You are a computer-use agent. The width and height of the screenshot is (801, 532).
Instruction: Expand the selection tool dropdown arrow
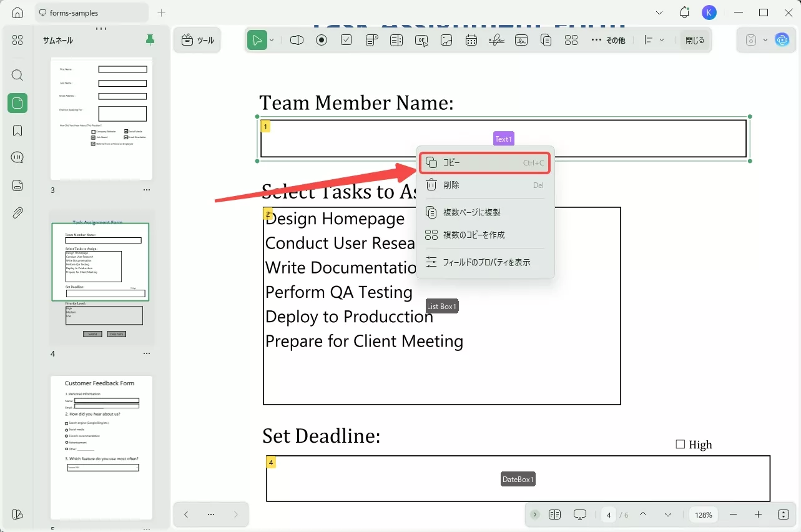coord(272,40)
